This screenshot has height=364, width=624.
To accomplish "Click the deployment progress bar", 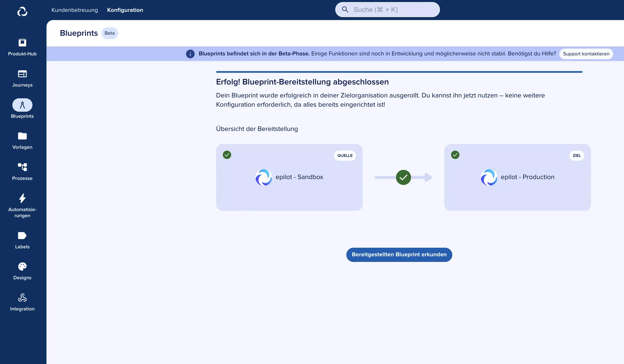I will [399, 72].
